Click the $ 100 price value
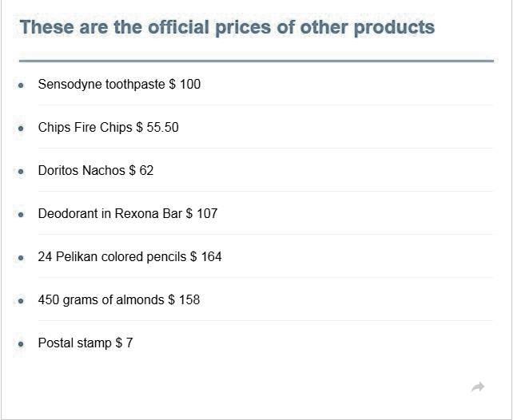The image size is (513, 420). pos(185,84)
